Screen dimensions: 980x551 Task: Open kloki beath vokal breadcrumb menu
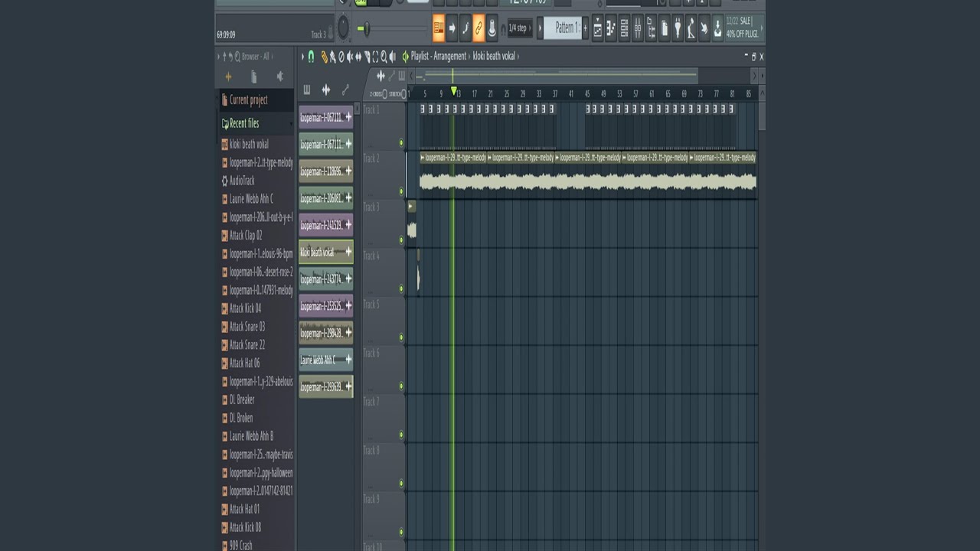pos(494,57)
